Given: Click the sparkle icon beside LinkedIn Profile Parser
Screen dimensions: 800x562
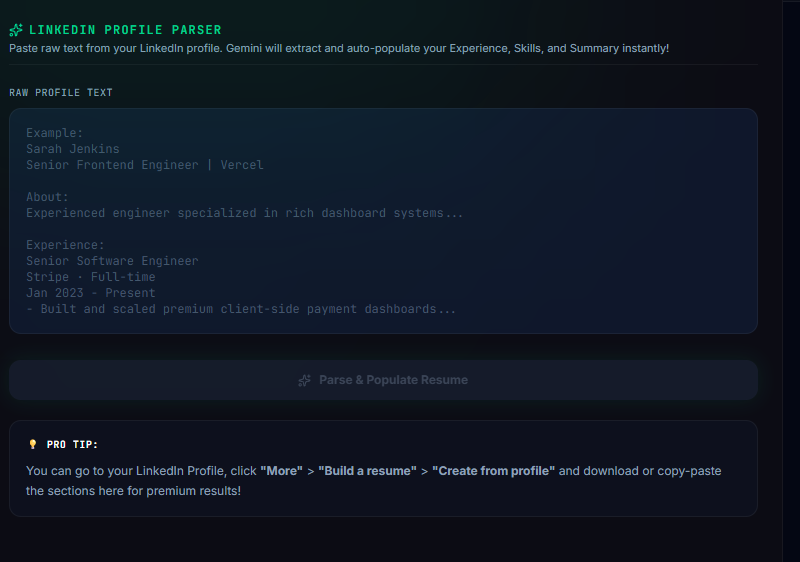Looking at the screenshot, I should [x=16, y=30].
